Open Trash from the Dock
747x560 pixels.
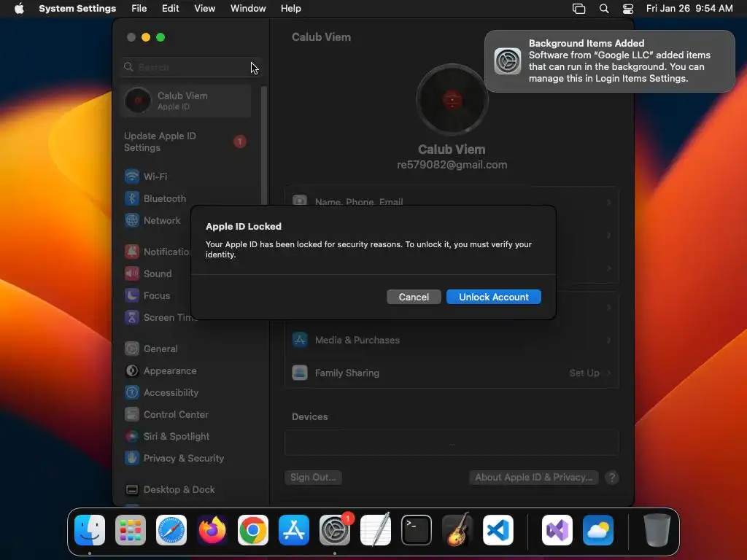657,530
